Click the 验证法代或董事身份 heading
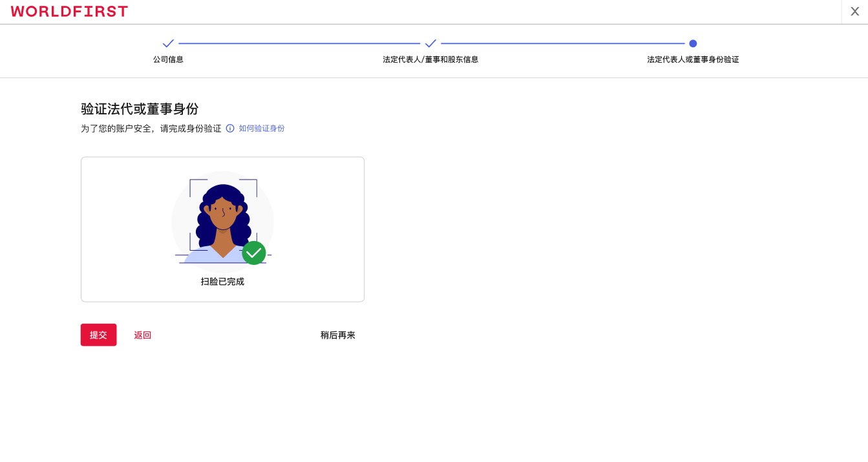This screenshot has width=868, height=462. (x=140, y=109)
